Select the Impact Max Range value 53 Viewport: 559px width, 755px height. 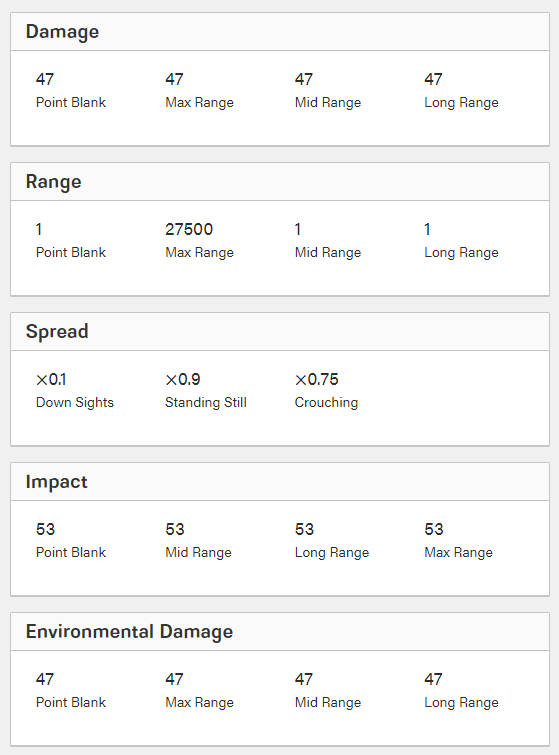click(433, 529)
